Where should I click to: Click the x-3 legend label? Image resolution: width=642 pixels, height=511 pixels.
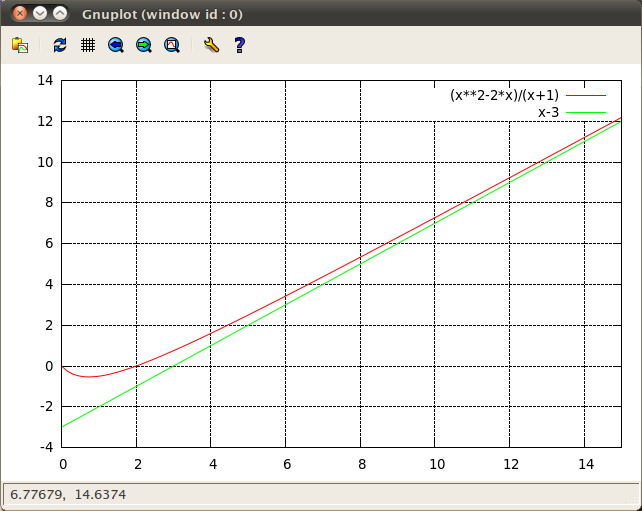coord(548,112)
